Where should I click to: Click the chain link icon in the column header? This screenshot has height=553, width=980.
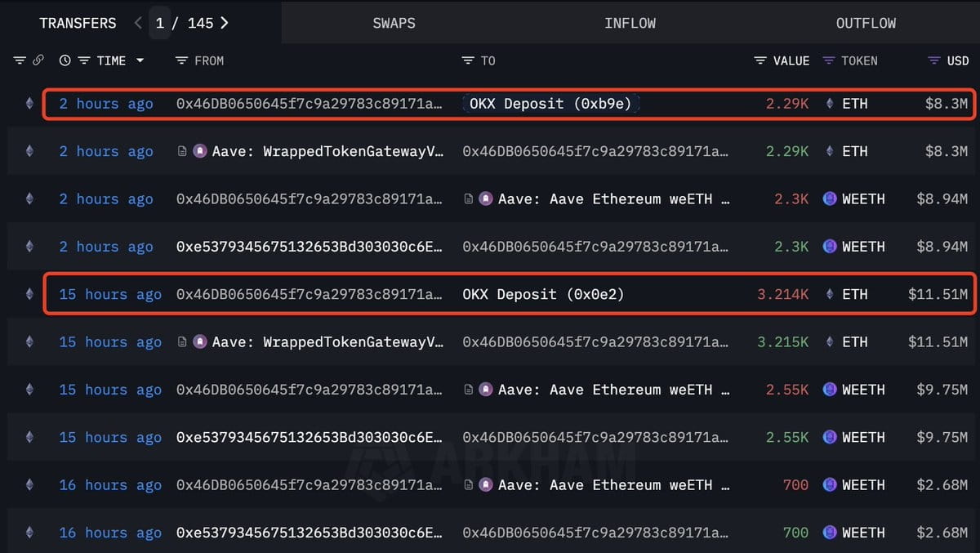[38, 60]
